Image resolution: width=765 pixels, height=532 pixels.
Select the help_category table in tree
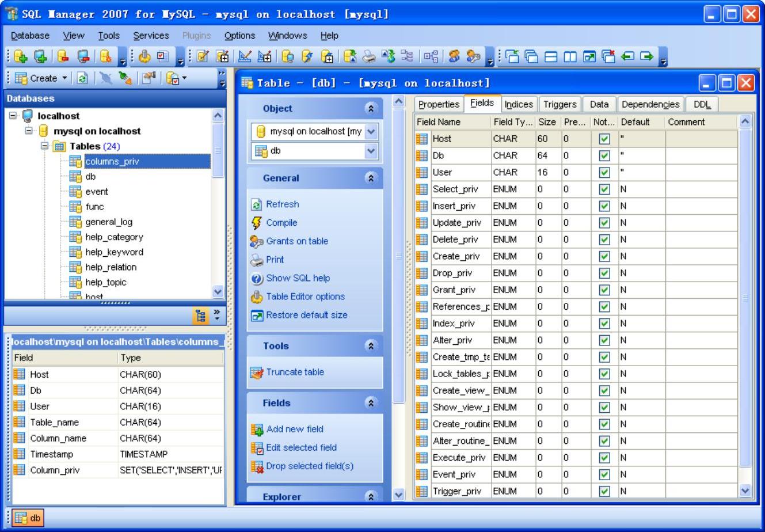[x=114, y=237]
